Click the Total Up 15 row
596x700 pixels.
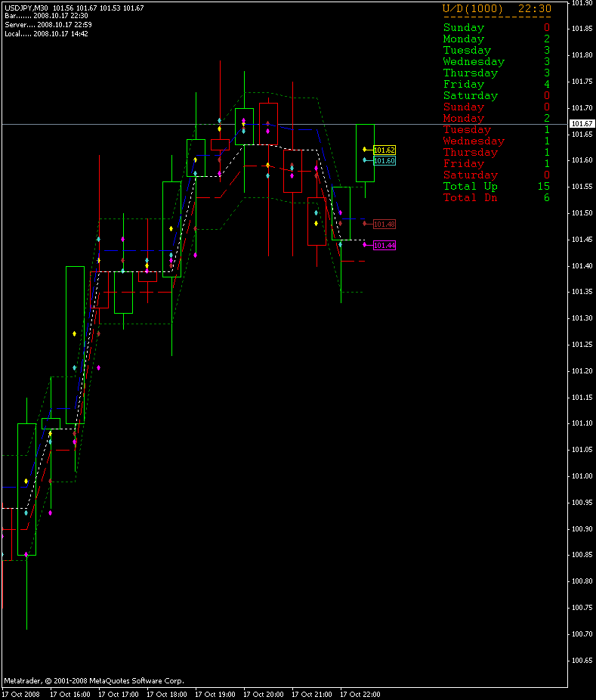(496, 187)
